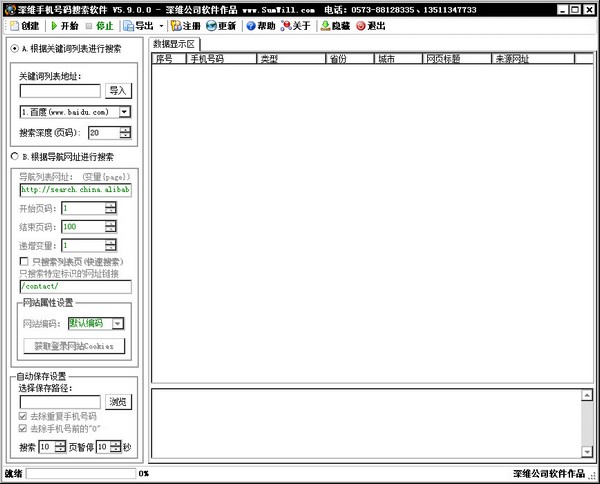Viewport: 600px width, 484px height.
Task: Increase the 开始页码 start page value
Action: coord(110,205)
